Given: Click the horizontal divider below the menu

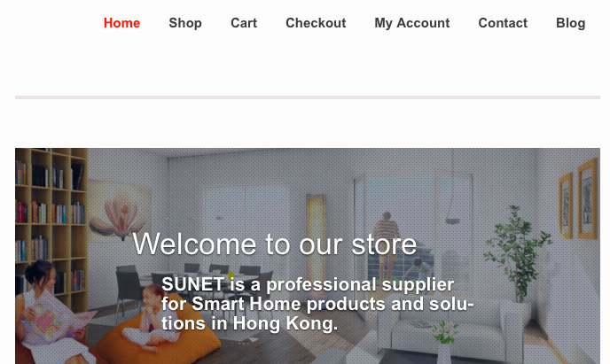Looking at the screenshot, I should point(308,97).
